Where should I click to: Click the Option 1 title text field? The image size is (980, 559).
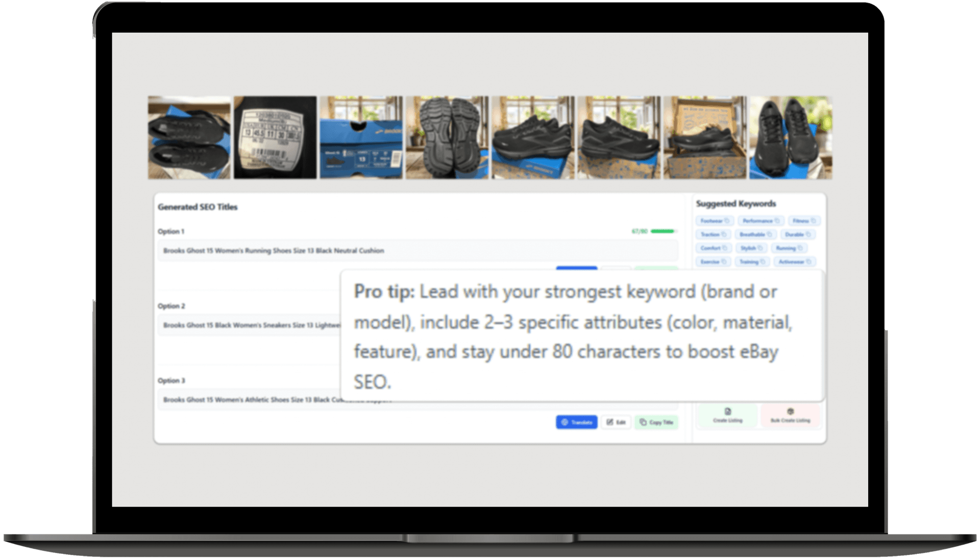coord(418,250)
